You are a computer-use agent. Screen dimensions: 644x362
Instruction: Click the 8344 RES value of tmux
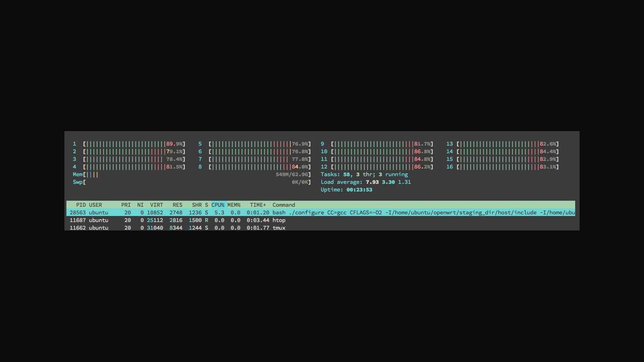pyautogui.click(x=176, y=228)
